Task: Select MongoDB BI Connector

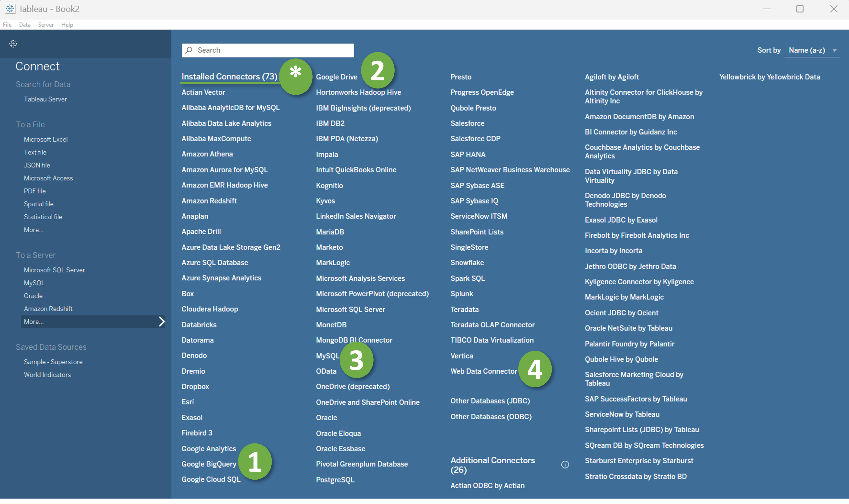Action: pyautogui.click(x=354, y=340)
